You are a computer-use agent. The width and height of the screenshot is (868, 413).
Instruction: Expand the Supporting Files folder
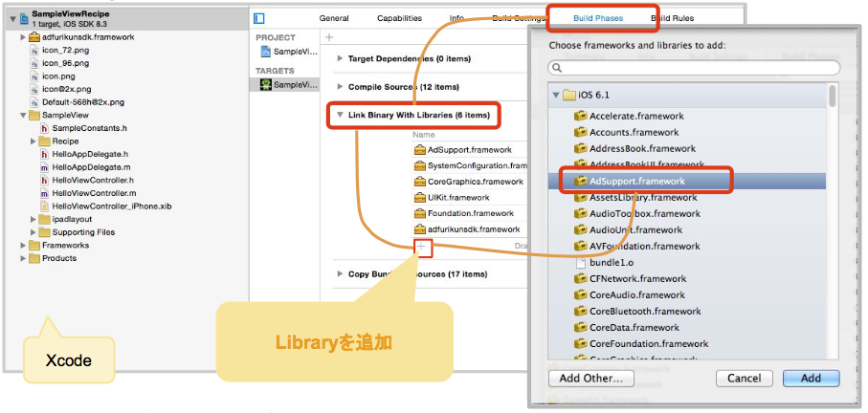[33, 232]
